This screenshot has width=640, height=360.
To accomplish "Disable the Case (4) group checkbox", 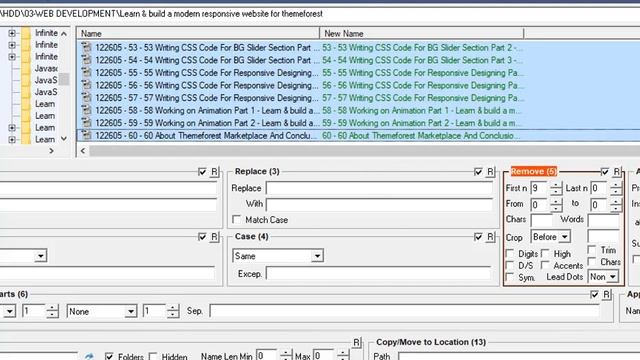I will pyautogui.click(x=478, y=237).
